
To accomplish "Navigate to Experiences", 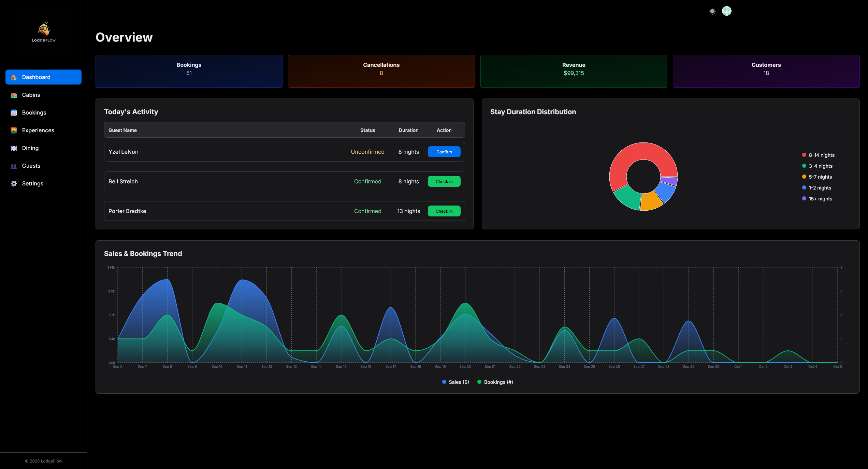I will [43, 130].
